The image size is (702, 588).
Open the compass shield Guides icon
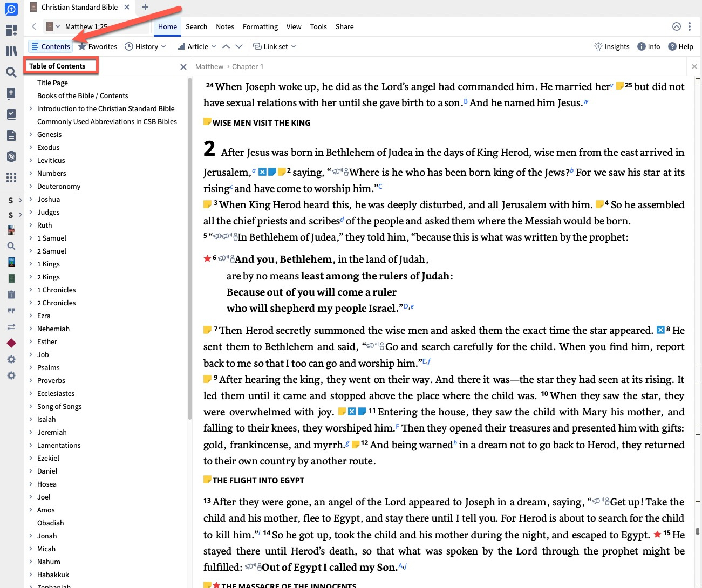click(11, 156)
